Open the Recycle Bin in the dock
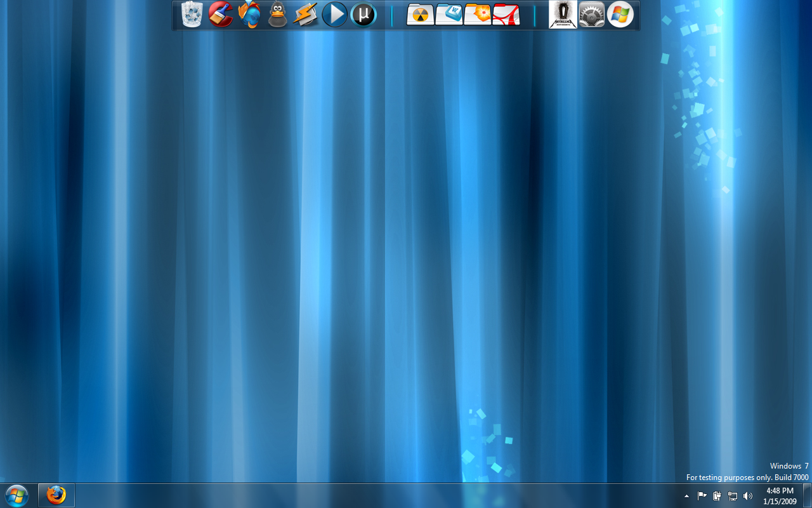This screenshot has height=508, width=812. 192,15
